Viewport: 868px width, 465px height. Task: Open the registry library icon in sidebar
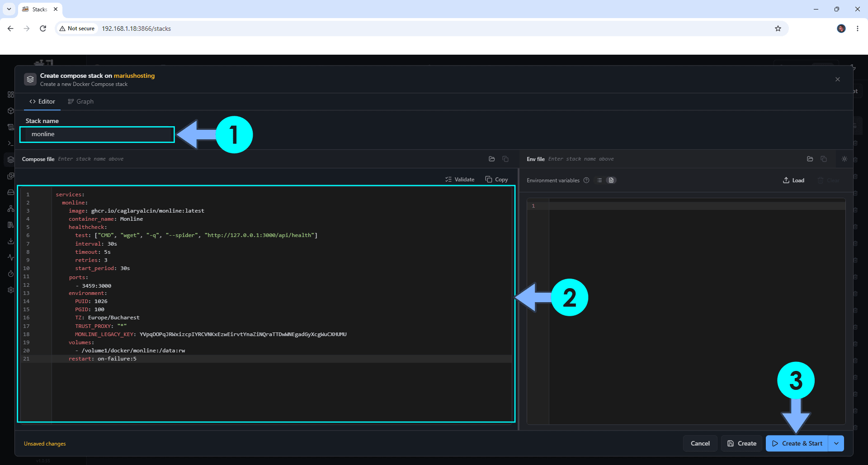(11, 225)
